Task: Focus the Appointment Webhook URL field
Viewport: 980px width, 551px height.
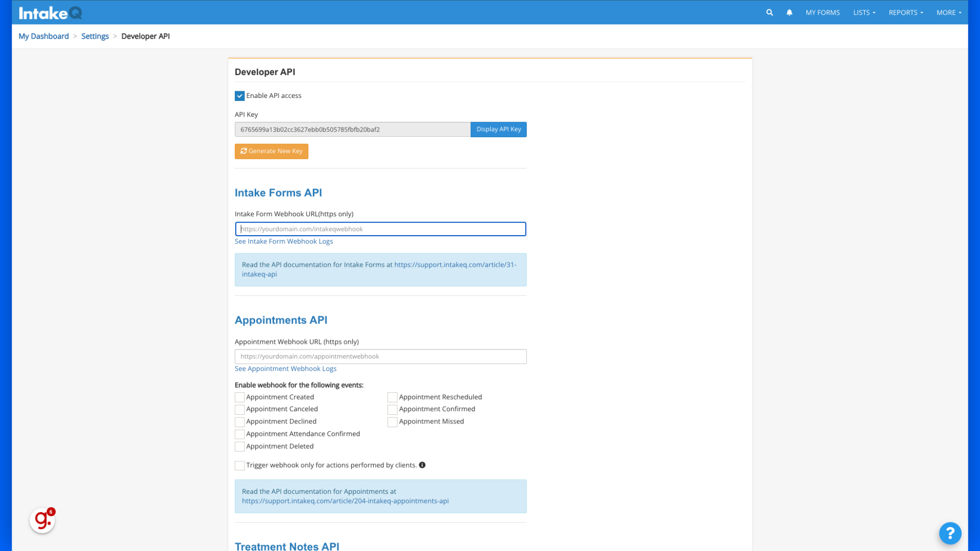Action: (x=380, y=357)
